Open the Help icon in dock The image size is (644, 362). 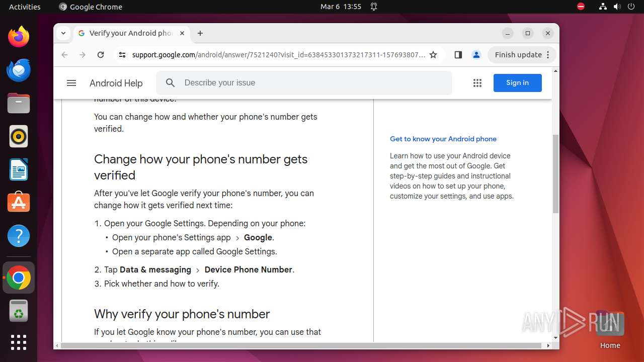pos(19,236)
